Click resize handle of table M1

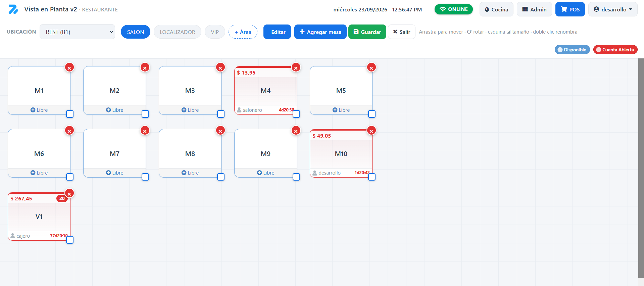70,114
